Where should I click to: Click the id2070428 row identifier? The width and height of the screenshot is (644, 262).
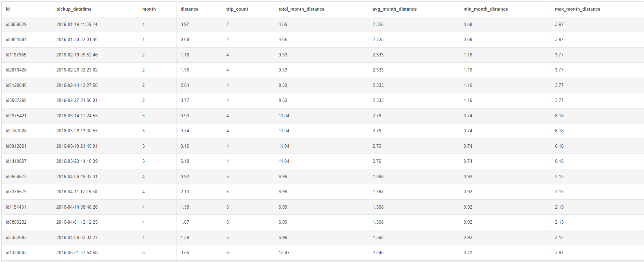coord(16,70)
